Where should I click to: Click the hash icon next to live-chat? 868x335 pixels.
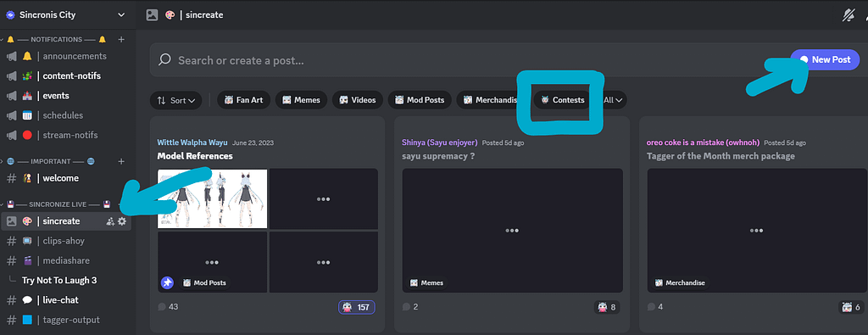tap(11, 300)
